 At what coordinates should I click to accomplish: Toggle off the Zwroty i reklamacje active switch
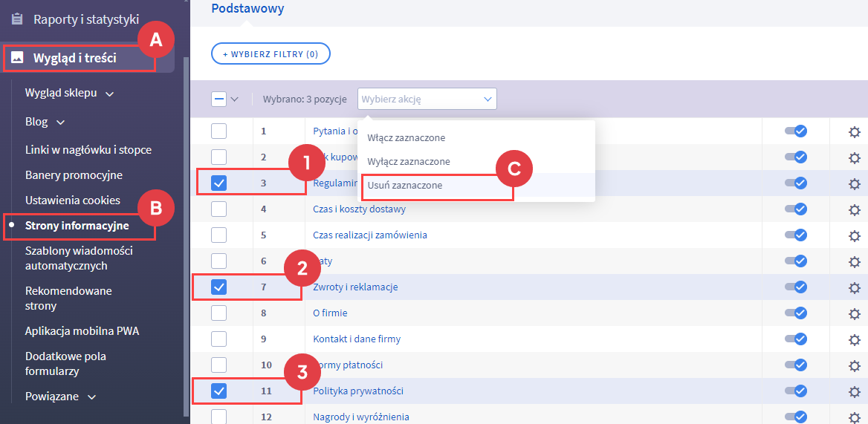coord(796,287)
